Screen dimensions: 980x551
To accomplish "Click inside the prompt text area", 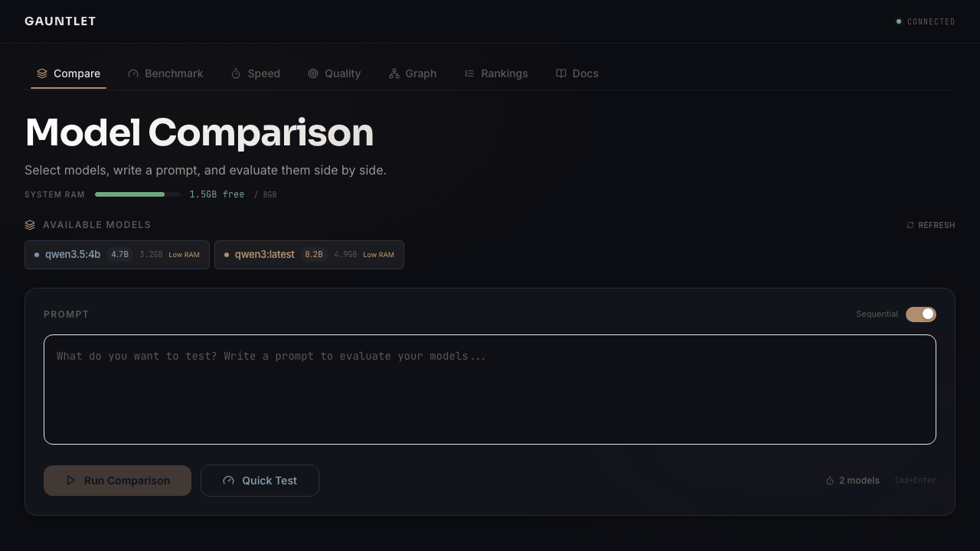I will [x=490, y=389].
